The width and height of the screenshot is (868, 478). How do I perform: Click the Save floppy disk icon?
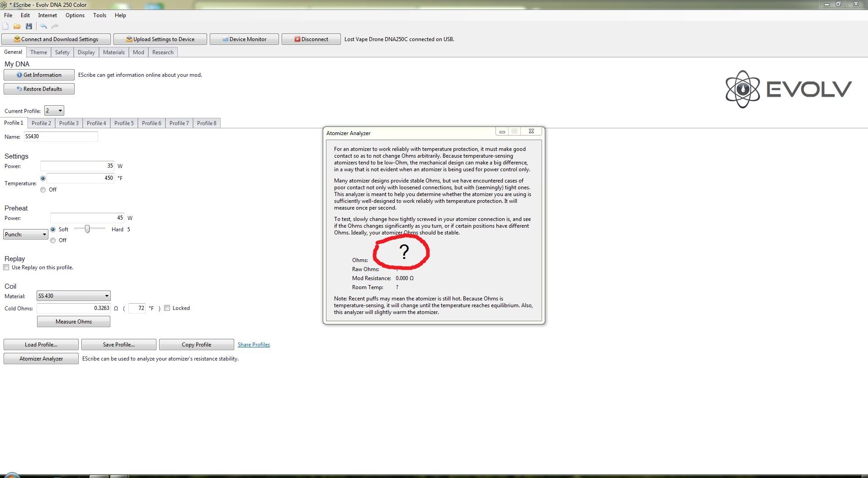coord(29,26)
